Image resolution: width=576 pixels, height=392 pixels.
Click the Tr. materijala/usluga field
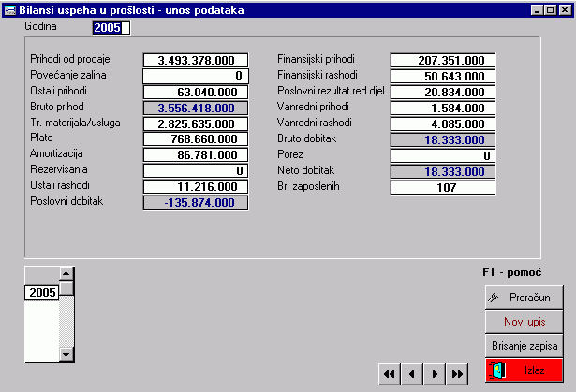(196, 124)
